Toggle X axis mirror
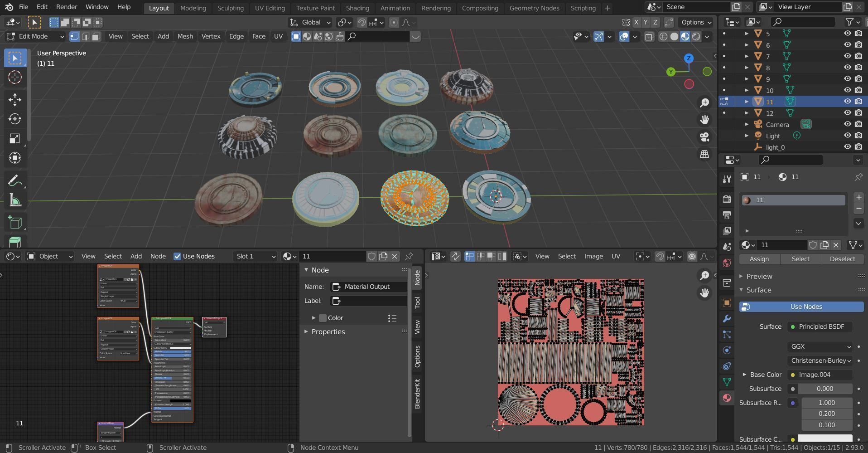This screenshot has width=868, height=453. coord(637,22)
